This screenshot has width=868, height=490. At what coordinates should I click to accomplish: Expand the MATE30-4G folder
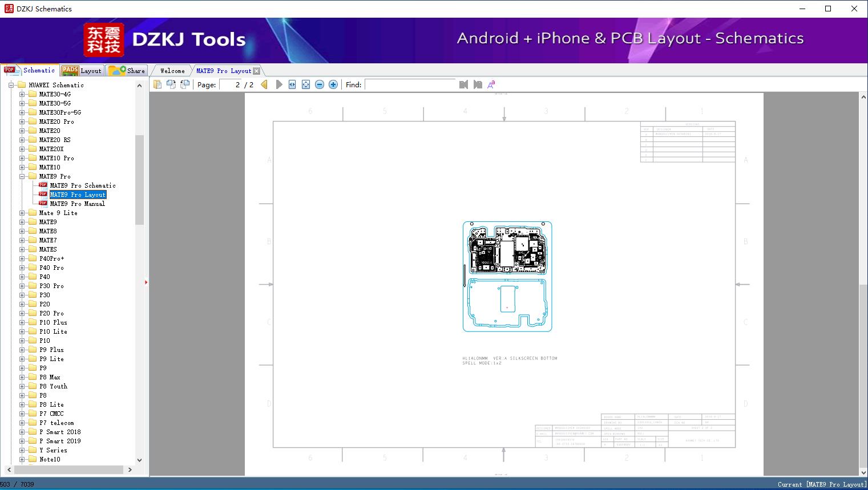[22, 94]
